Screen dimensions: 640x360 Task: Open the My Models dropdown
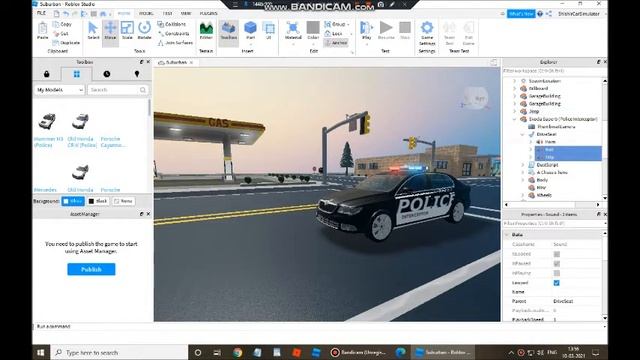(x=60, y=90)
